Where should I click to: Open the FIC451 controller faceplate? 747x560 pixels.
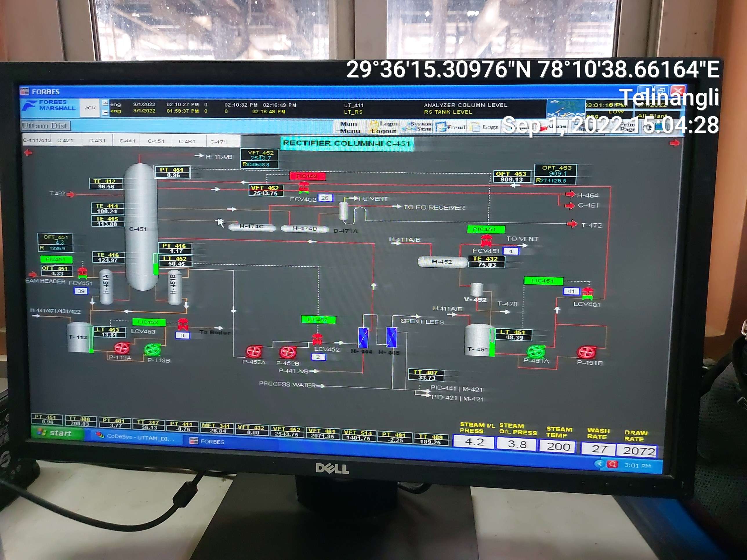[56, 259]
